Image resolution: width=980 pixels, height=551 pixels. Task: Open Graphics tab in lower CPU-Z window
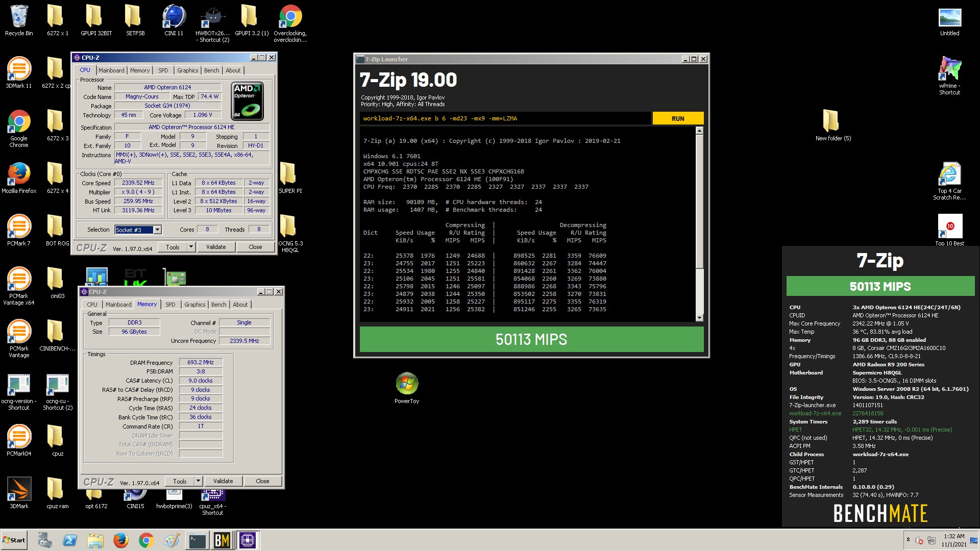coord(195,305)
